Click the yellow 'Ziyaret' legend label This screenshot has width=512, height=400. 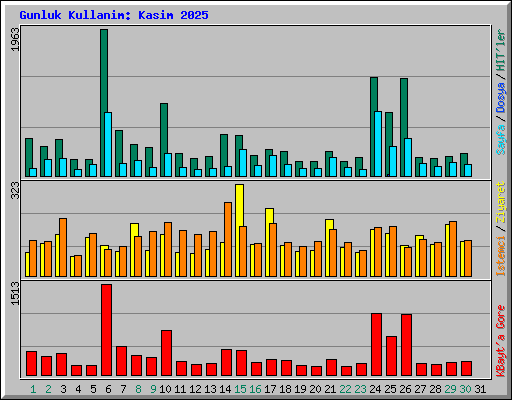[501, 202]
